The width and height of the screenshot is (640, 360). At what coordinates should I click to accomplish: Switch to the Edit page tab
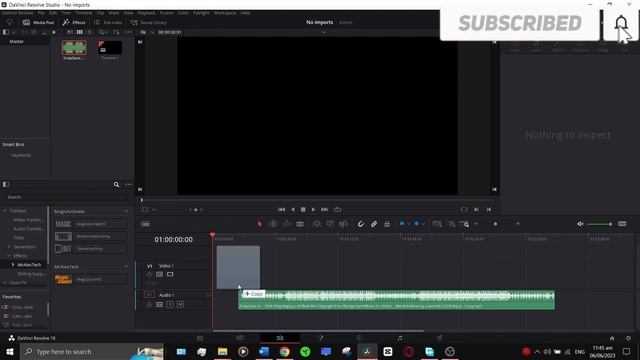280,338
